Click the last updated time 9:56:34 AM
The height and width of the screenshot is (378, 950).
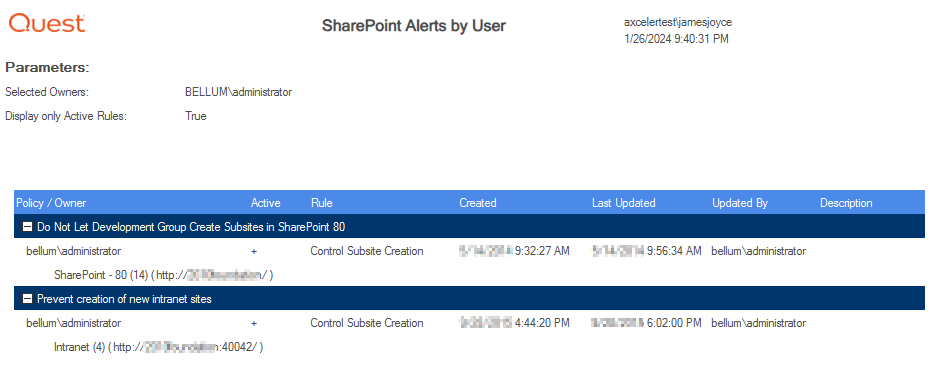coord(674,251)
